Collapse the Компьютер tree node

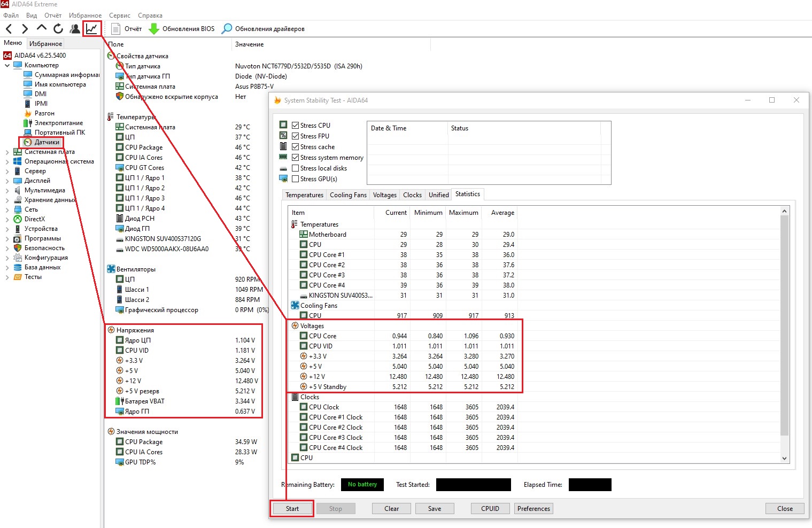point(7,65)
